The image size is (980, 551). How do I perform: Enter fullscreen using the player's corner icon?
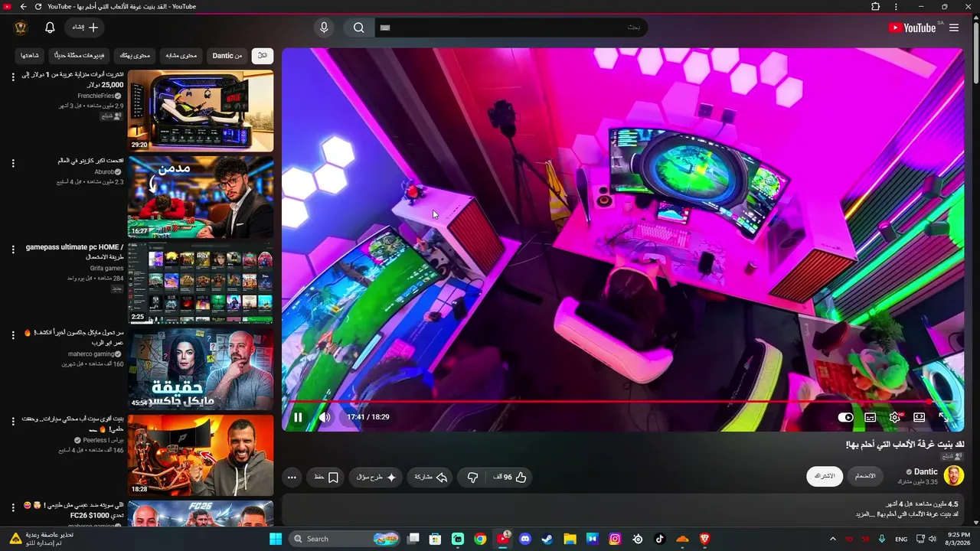(944, 417)
